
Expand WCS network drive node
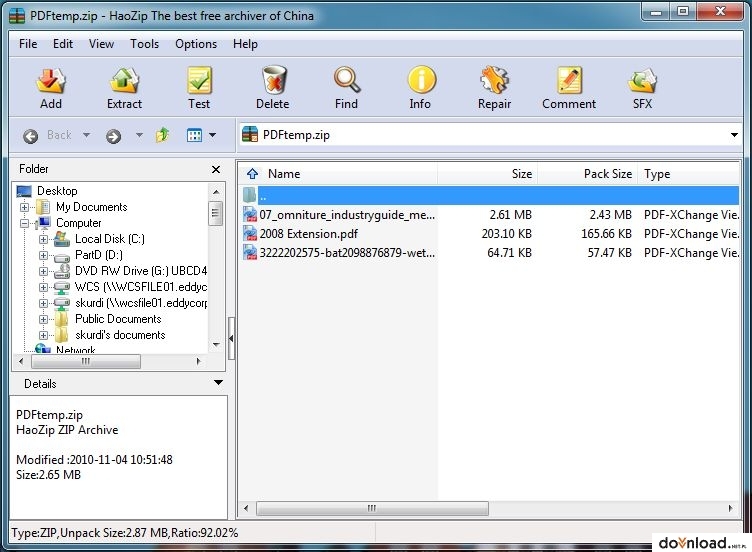pos(44,287)
